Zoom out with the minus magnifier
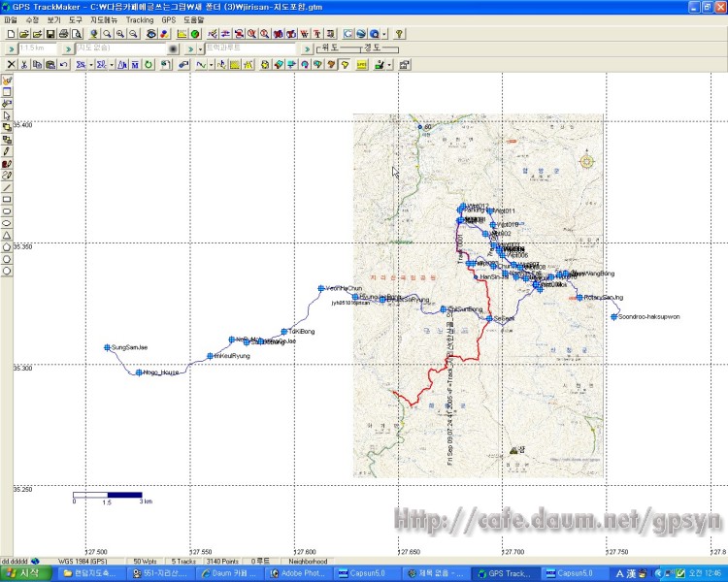The width and height of the screenshot is (728, 582). (x=133, y=34)
